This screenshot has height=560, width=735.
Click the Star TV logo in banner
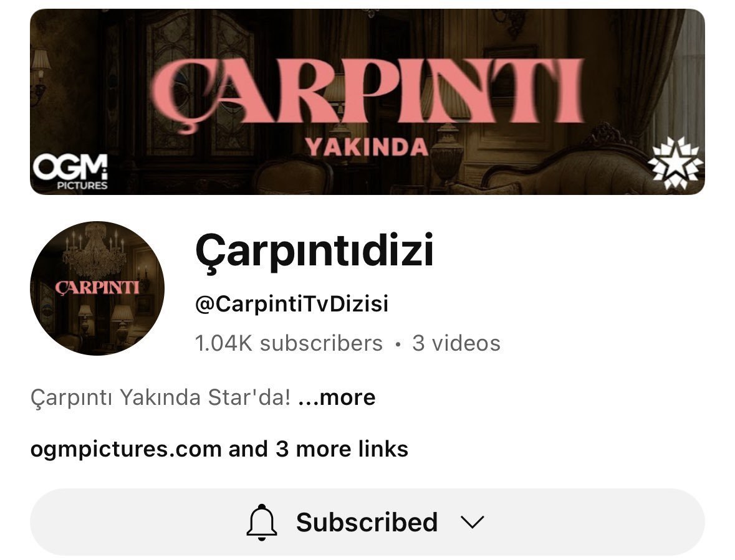(675, 163)
